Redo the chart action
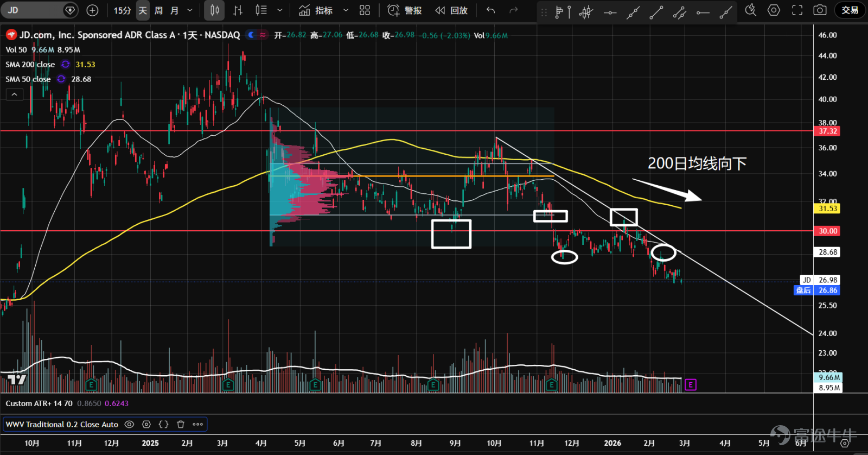 [514, 10]
